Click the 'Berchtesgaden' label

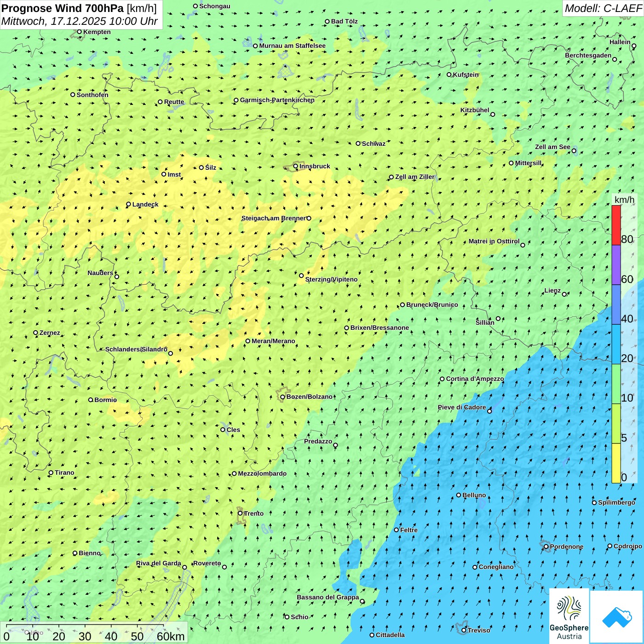[588, 55]
